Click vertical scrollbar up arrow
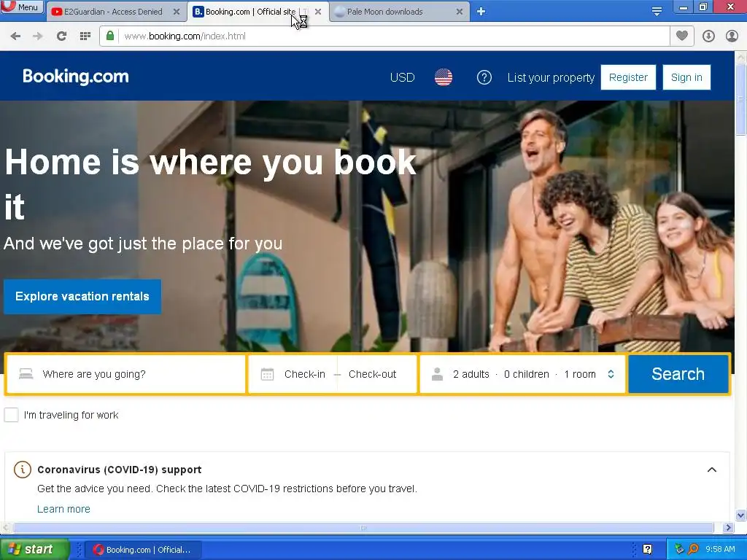Viewport: 747px width, 560px height. coord(741,57)
